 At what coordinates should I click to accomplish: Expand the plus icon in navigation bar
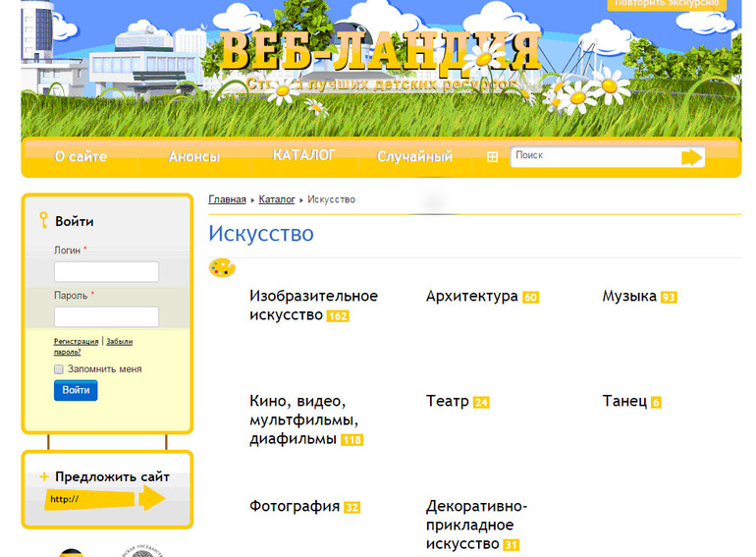click(x=492, y=157)
